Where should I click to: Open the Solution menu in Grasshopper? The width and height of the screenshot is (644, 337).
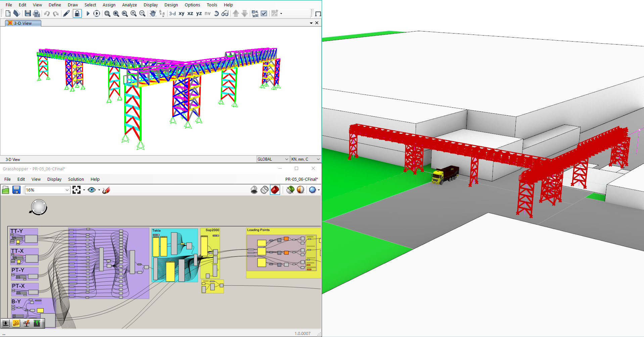76,179
